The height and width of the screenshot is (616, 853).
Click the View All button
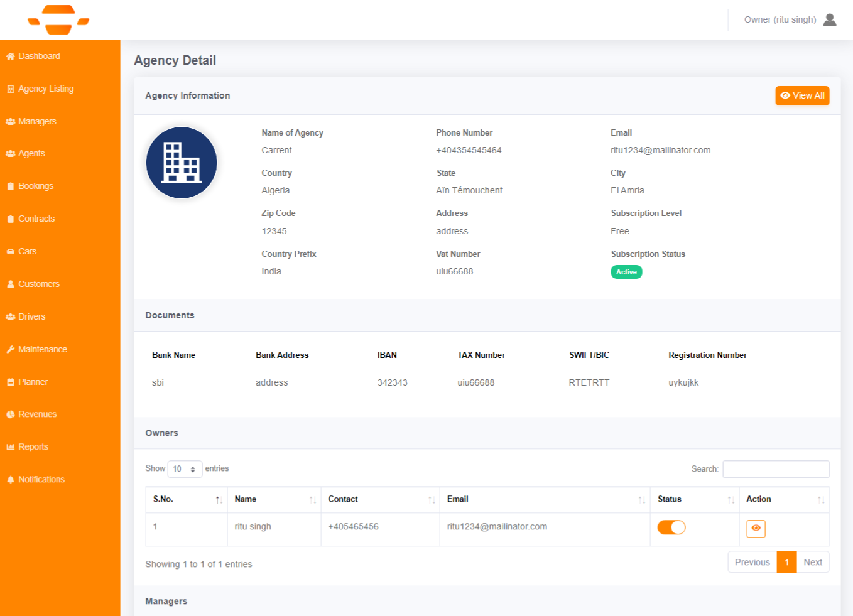pos(802,95)
